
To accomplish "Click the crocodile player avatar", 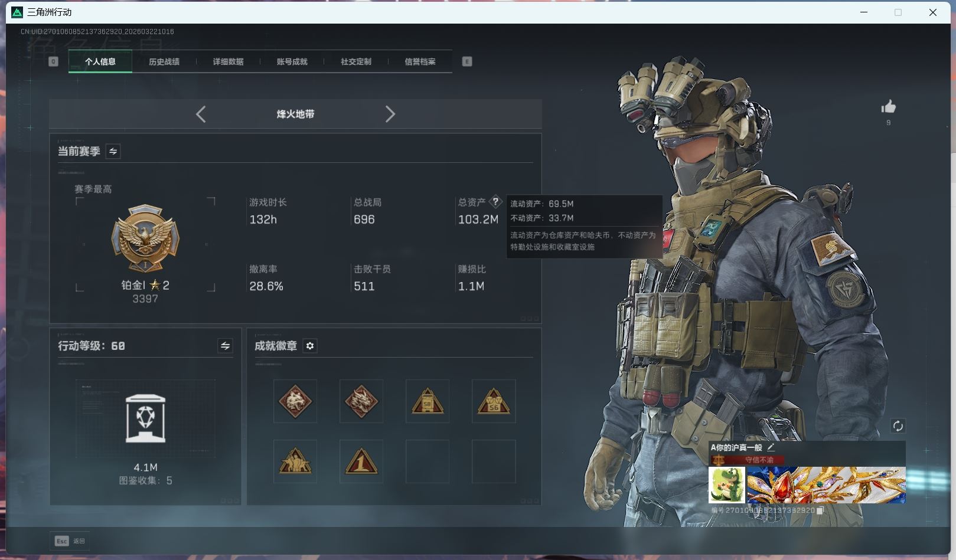I will tap(727, 485).
